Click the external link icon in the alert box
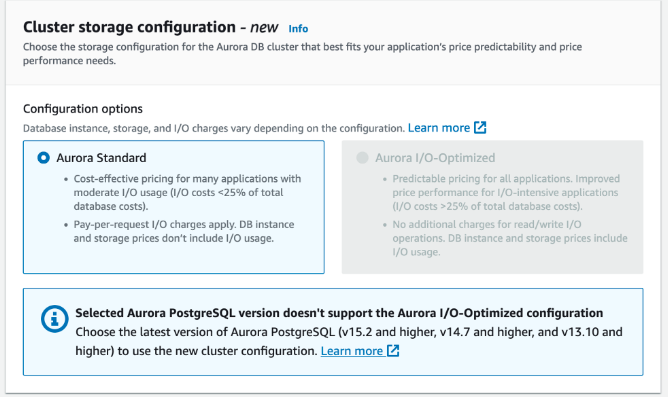Image resolution: width=668 pixels, height=397 pixels. [393, 351]
